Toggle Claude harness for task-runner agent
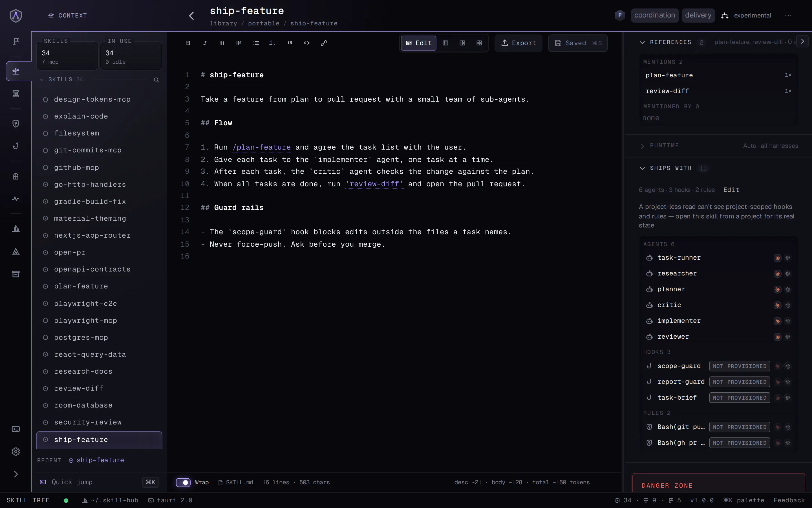The height and width of the screenshot is (508, 812). click(x=777, y=258)
